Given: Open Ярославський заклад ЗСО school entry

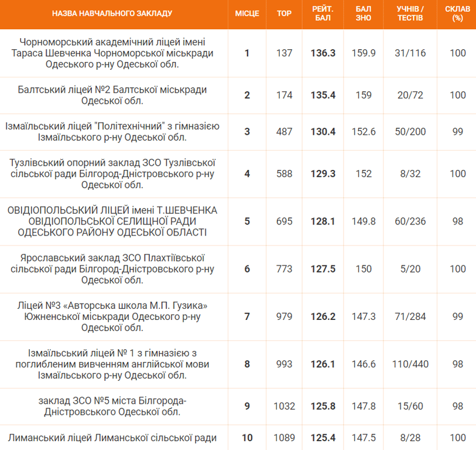Looking at the screenshot, I should coord(112,268).
